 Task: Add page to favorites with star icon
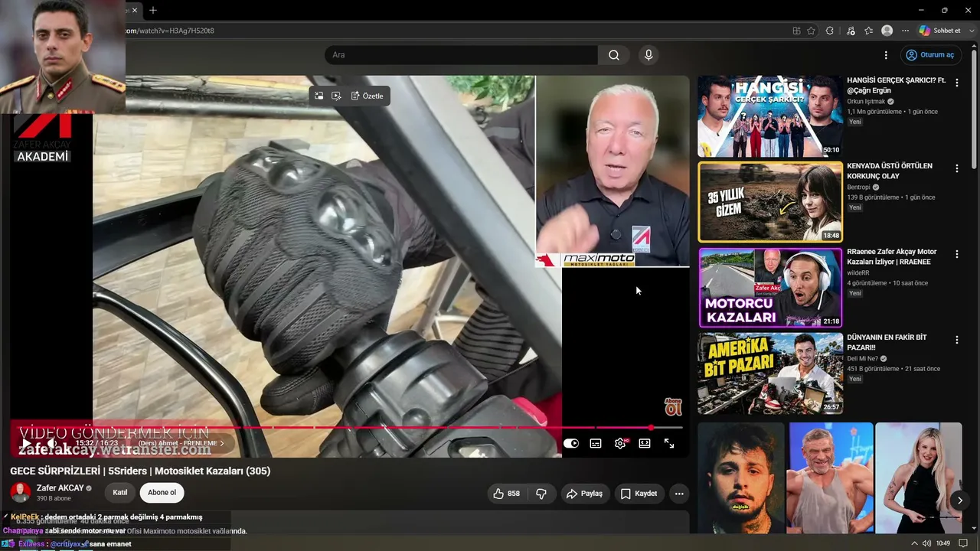(x=812, y=31)
